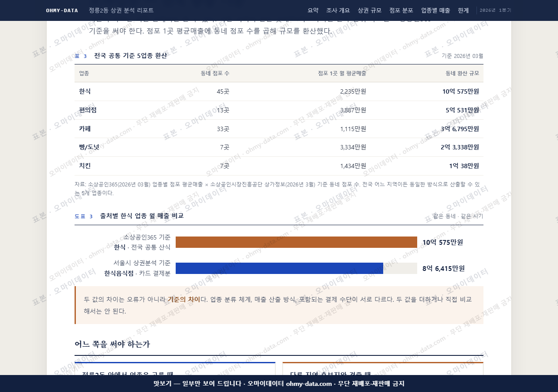Select the 한계 nav item

point(463,10)
